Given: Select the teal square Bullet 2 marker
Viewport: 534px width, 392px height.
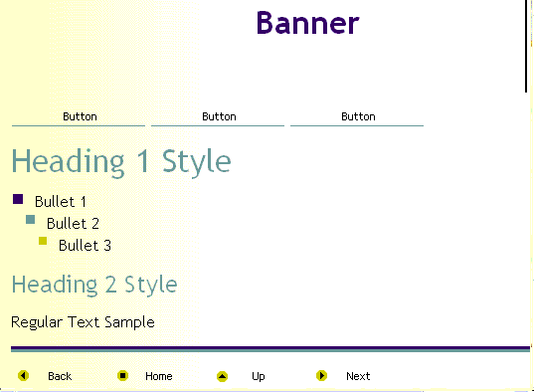Looking at the screenshot, I should tap(30, 220).
